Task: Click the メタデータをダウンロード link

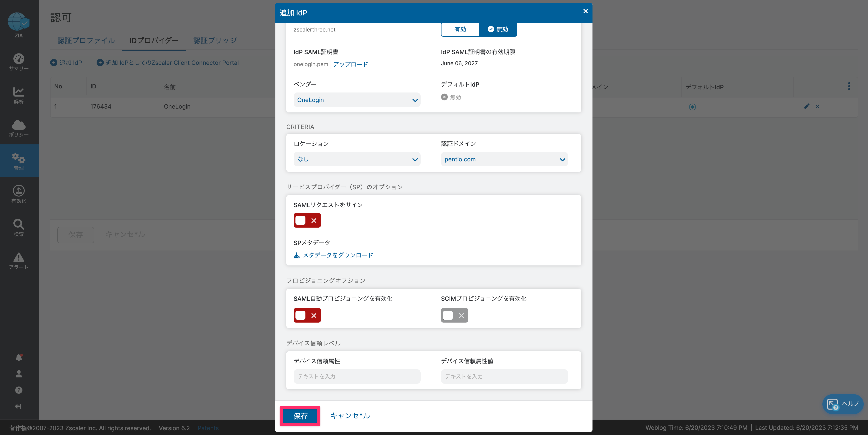Action: pos(338,255)
